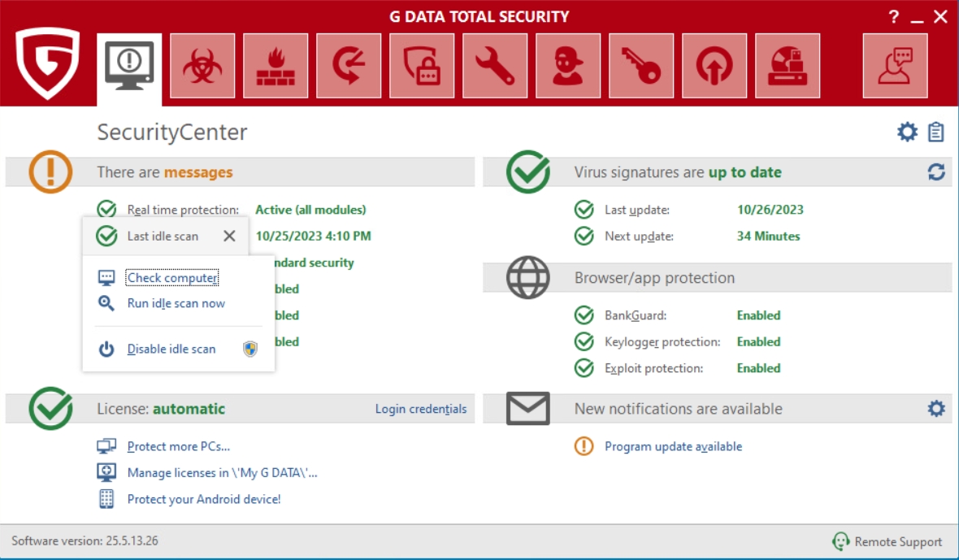Screen dimensions: 959x560
Task: Click the Android device phone icon
Action: (x=106, y=499)
